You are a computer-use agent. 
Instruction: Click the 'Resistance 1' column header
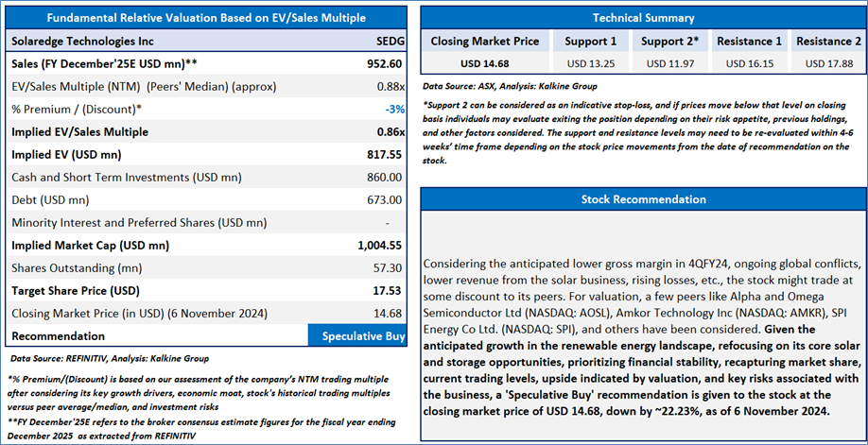click(750, 41)
